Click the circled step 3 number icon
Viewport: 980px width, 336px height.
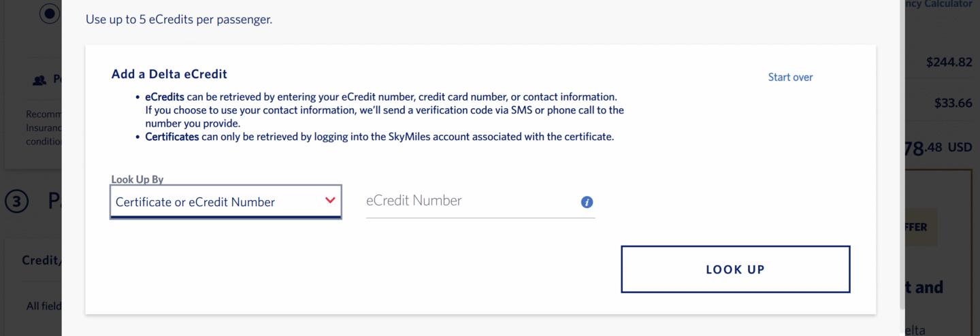coord(17,201)
